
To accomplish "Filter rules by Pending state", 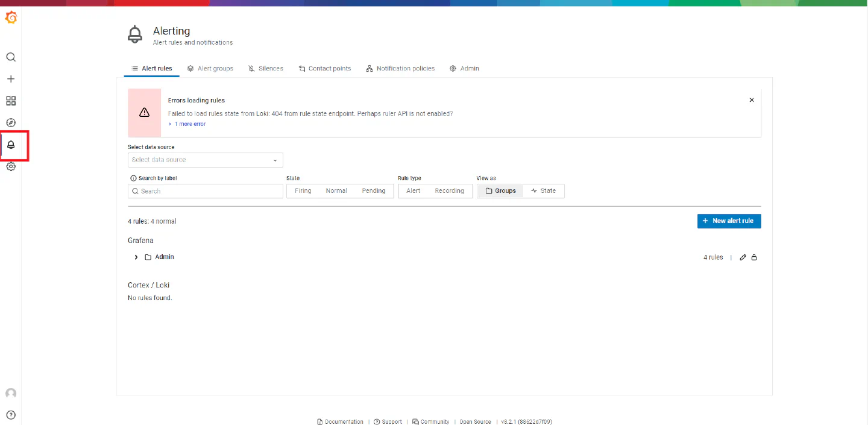I will tap(374, 191).
